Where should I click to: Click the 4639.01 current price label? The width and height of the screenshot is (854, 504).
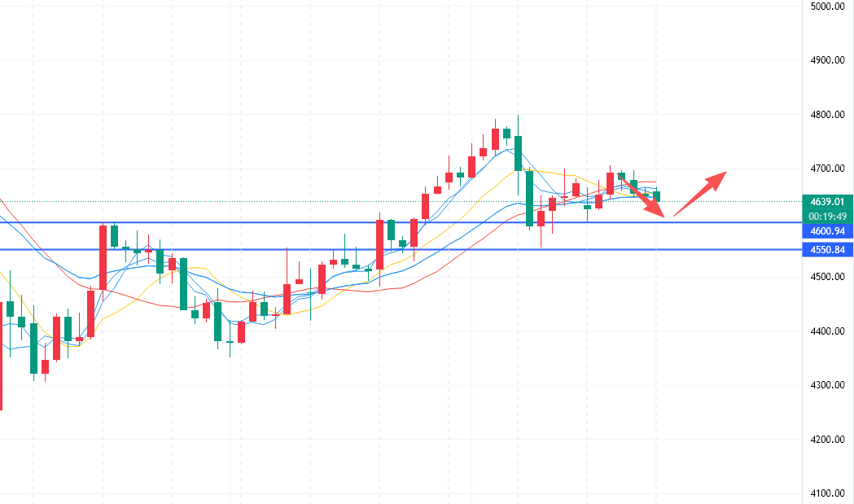pos(826,201)
